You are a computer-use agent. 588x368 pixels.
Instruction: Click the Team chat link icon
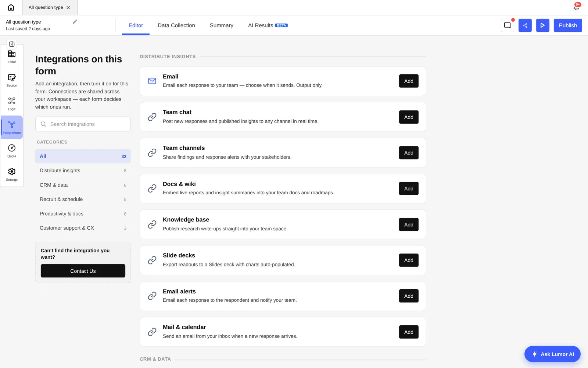[152, 117]
